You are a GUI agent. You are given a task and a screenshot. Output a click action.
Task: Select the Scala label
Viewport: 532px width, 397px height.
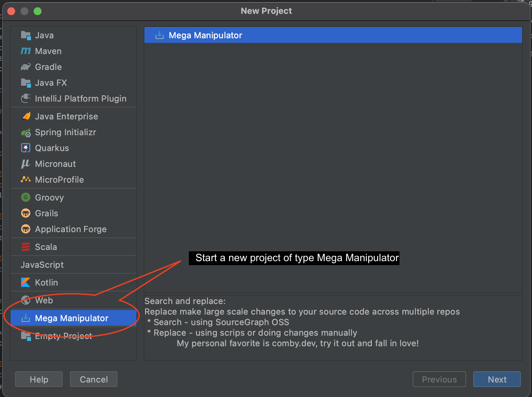click(46, 247)
